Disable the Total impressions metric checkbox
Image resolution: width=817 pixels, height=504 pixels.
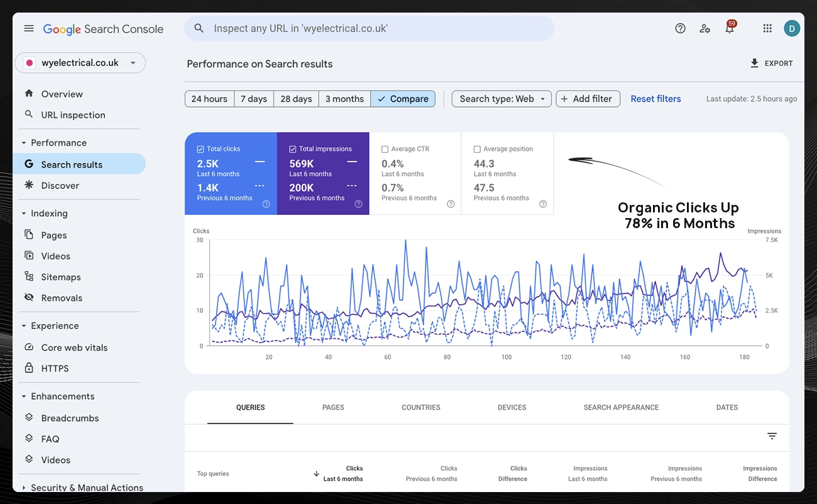292,148
